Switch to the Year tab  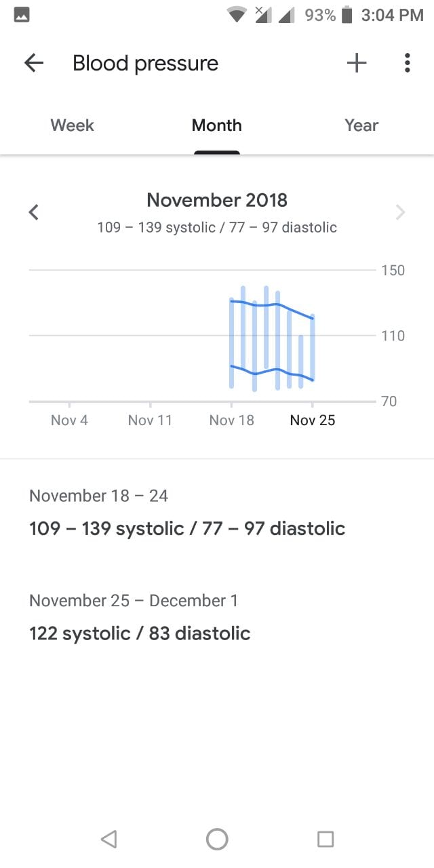(x=361, y=125)
